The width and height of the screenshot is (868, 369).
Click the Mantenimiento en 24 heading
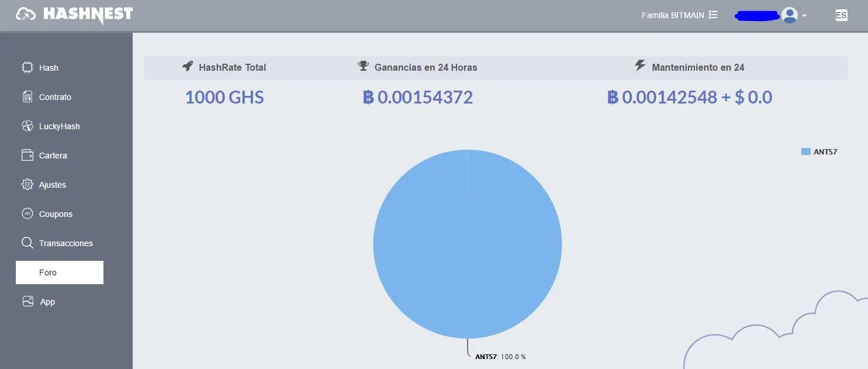click(698, 67)
